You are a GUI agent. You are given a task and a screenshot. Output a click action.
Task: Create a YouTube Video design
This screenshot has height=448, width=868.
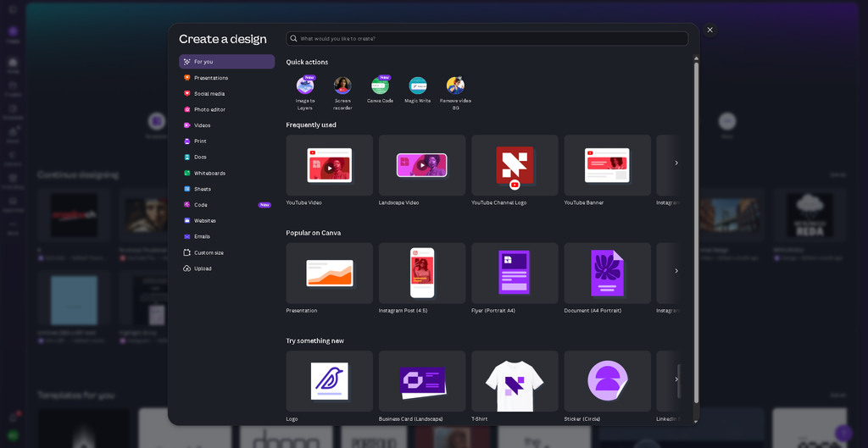click(330, 165)
